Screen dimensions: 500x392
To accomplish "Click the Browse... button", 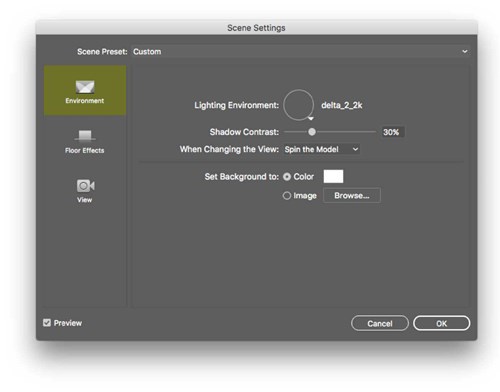I will [x=352, y=196].
